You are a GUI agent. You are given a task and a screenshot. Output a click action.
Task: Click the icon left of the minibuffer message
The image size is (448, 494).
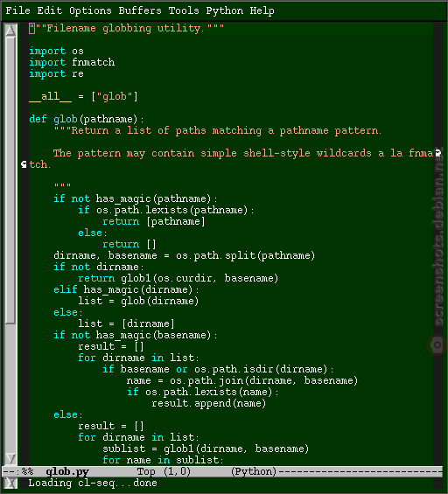point(10,484)
